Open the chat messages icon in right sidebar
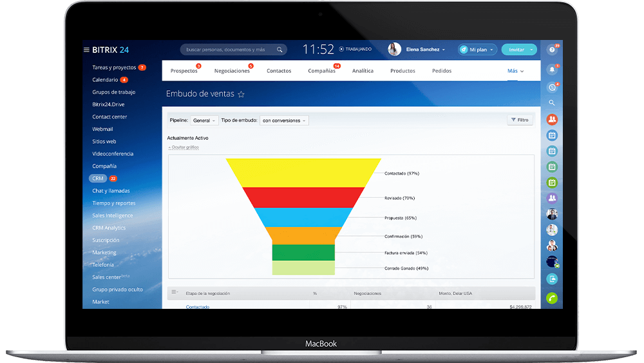This screenshot has height=363, width=644. pos(551,86)
